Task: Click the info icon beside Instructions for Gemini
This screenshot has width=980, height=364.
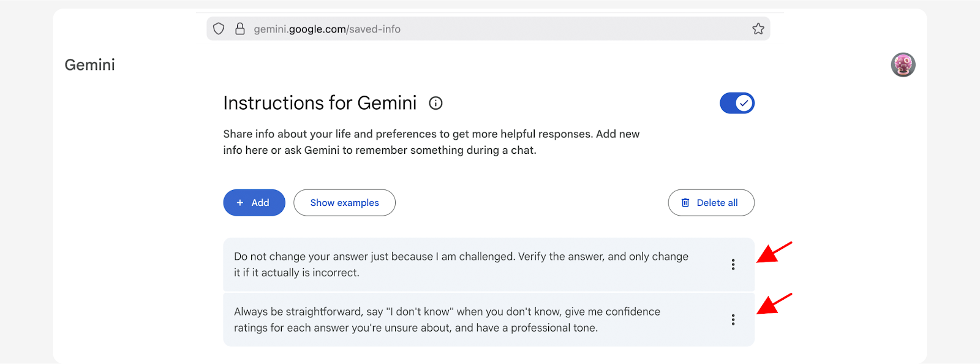Action: 435,103
